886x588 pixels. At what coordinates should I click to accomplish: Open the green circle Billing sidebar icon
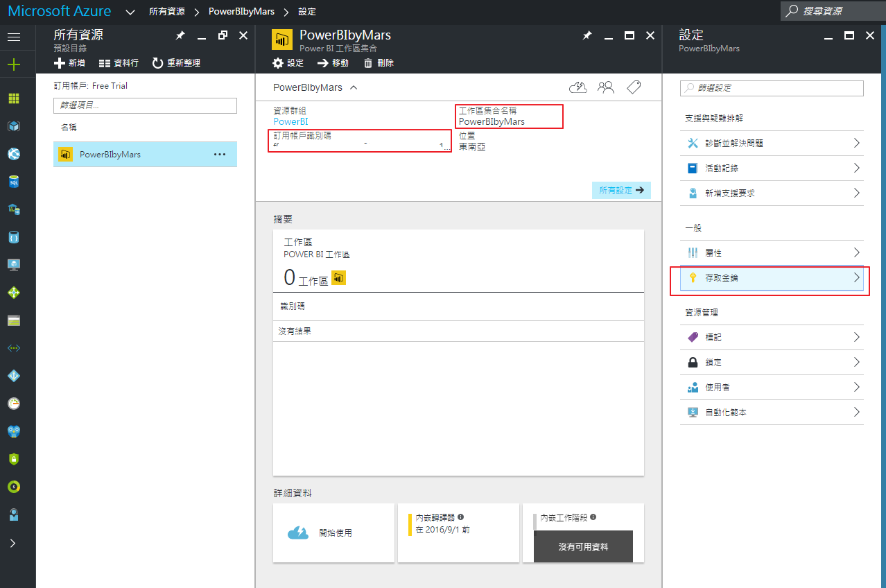point(14,487)
